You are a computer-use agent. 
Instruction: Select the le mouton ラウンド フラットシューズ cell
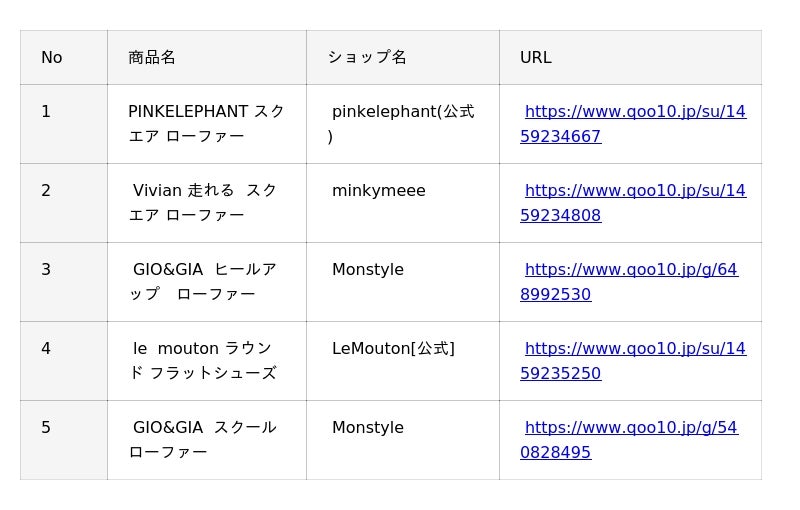point(206,361)
